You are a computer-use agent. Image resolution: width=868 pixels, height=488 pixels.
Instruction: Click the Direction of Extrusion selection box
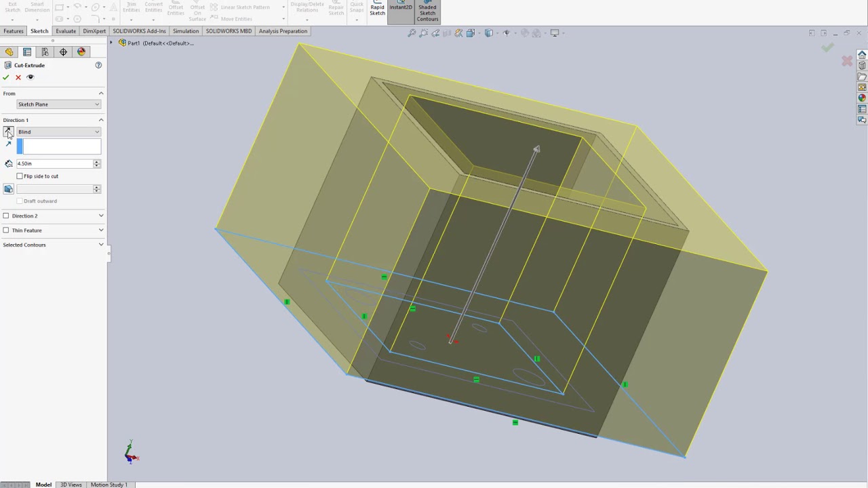pos(59,146)
